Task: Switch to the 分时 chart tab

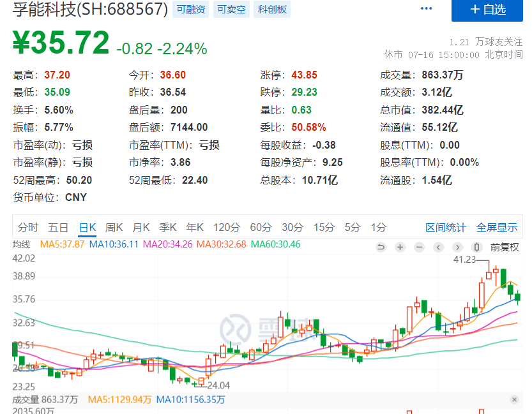Action: pyautogui.click(x=28, y=227)
